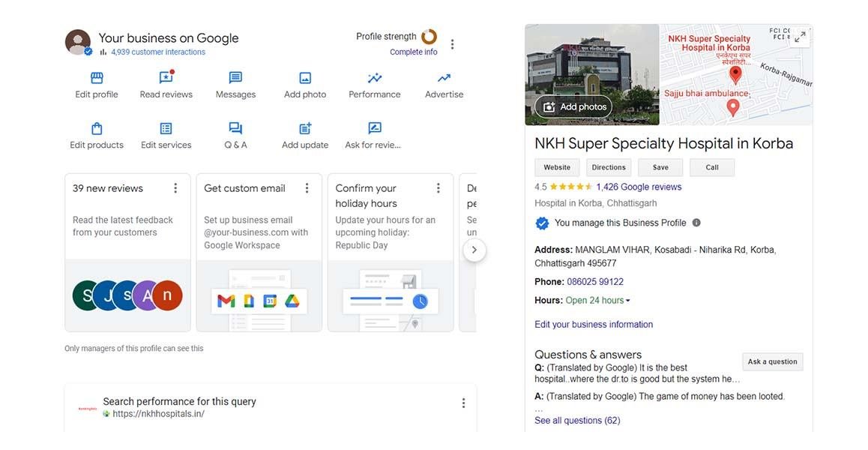The width and height of the screenshot is (868, 450).
Task: Click the Hospital in Korba, Chhattisgarh text
Action: click(596, 203)
